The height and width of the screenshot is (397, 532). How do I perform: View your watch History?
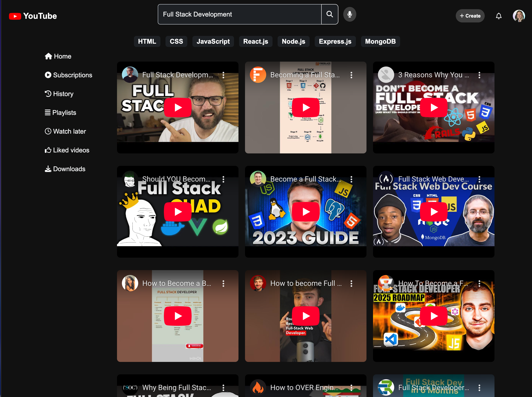[x=59, y=94]
